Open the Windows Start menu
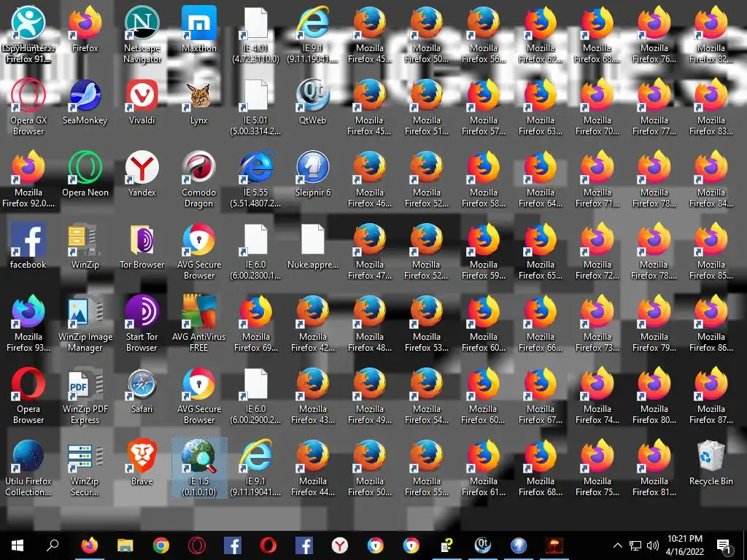Image resolution: width=747 pixels, height=560 pixels. tap(18, 545)
